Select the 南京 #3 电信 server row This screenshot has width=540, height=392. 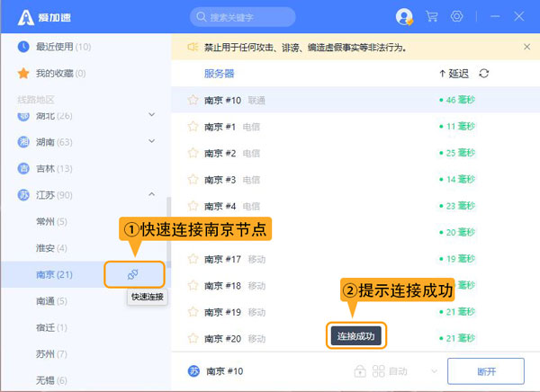(x=355, y=179)
